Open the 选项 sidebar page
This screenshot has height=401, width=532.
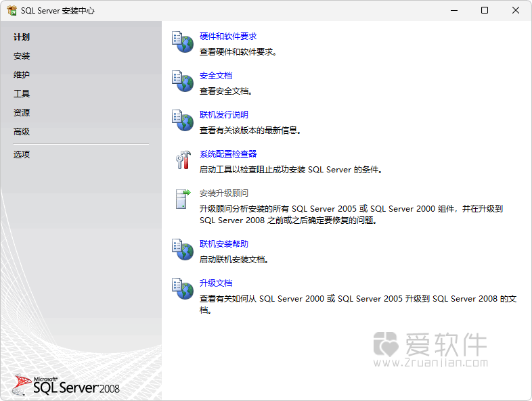[x=22, y=155]
